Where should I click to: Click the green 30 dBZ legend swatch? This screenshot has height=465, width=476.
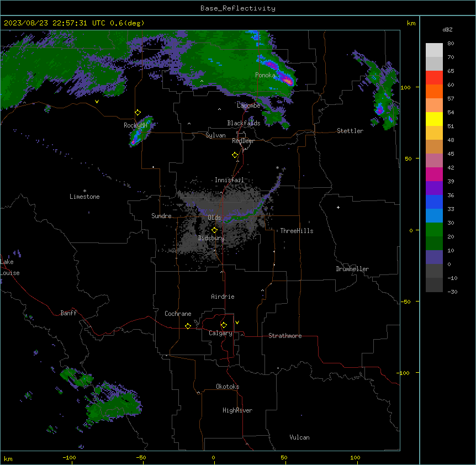434,230
